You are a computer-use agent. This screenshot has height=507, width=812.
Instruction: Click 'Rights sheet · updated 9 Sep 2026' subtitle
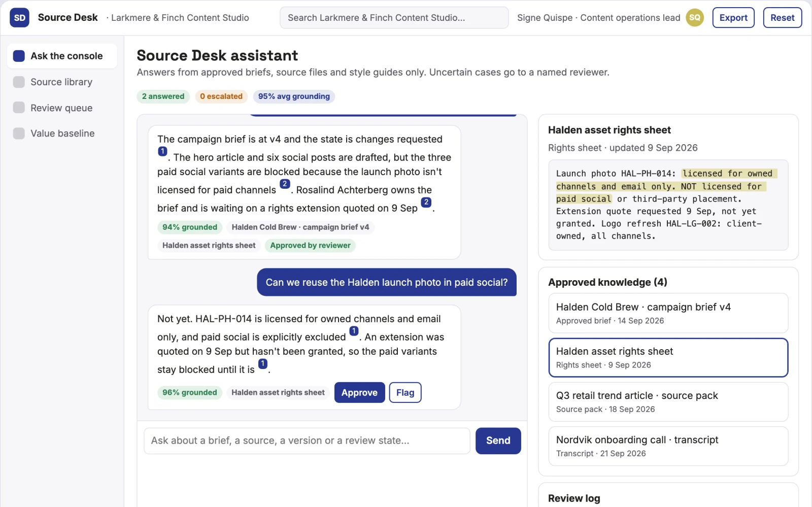pos(623,148)
